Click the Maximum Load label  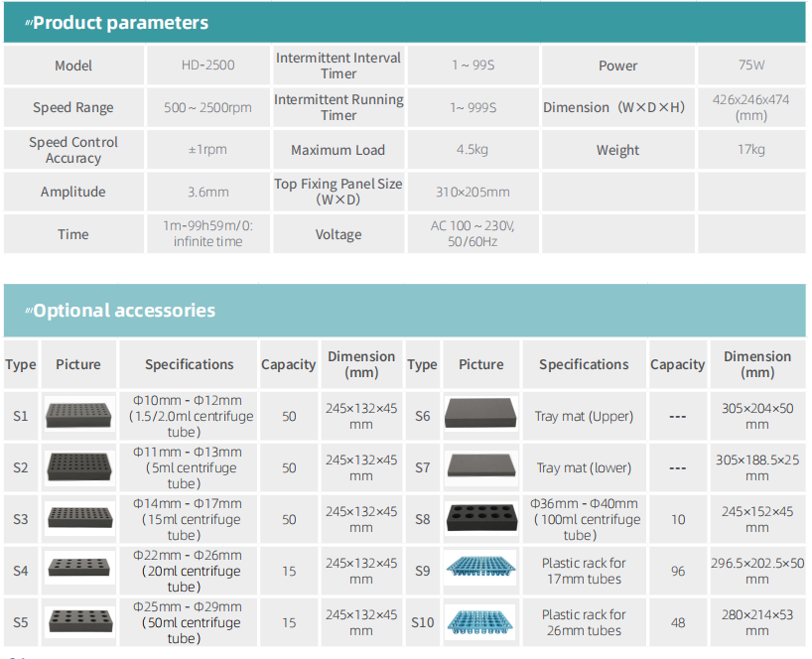[338, 150]
